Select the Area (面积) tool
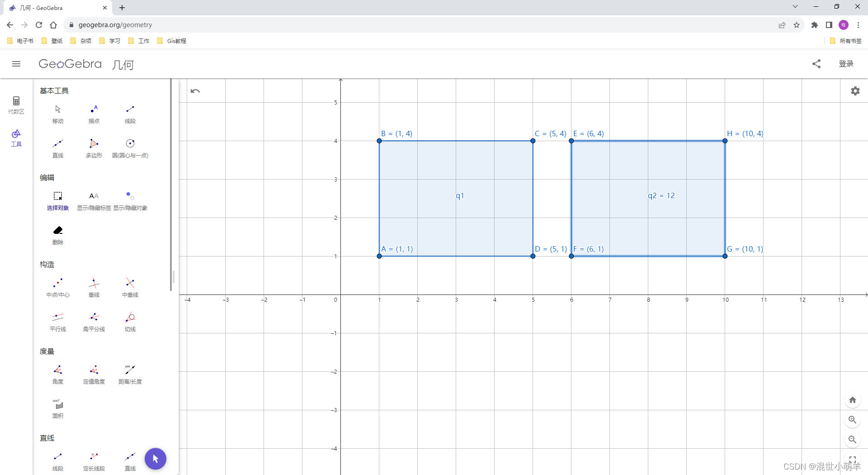 coord(58,409)
